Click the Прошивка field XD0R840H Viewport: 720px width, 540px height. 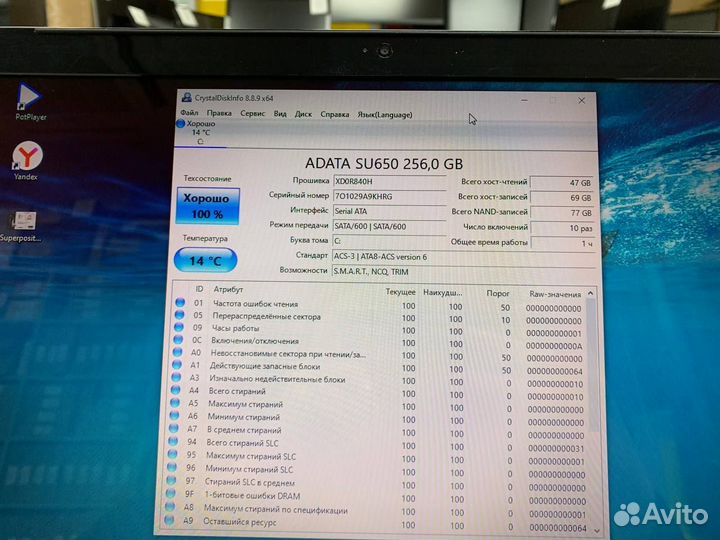(x=389, y=181)
